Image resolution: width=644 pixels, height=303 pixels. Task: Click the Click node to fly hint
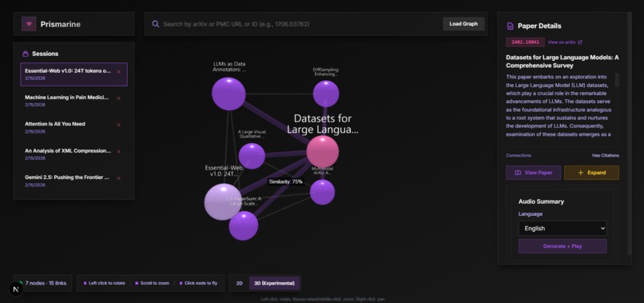(198, 283)
